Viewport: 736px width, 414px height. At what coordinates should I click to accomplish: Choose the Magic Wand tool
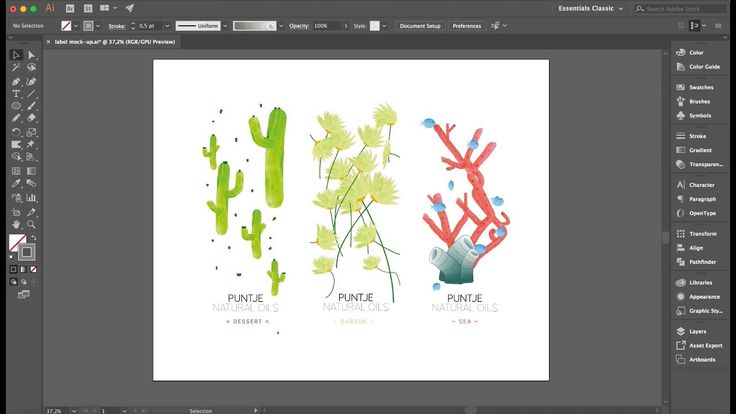pyautogui.click(x=16, y=68)
